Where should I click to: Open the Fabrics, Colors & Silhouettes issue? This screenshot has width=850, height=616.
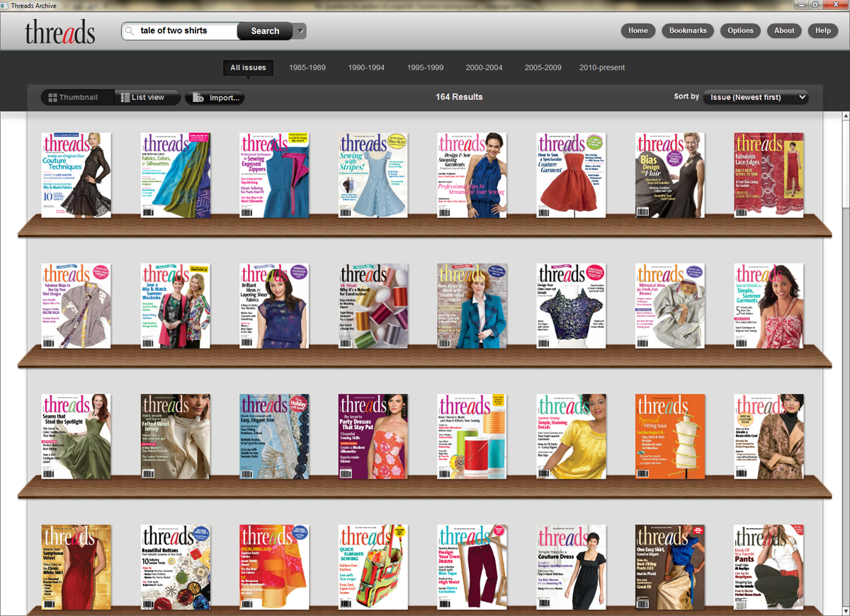(176, 175)
